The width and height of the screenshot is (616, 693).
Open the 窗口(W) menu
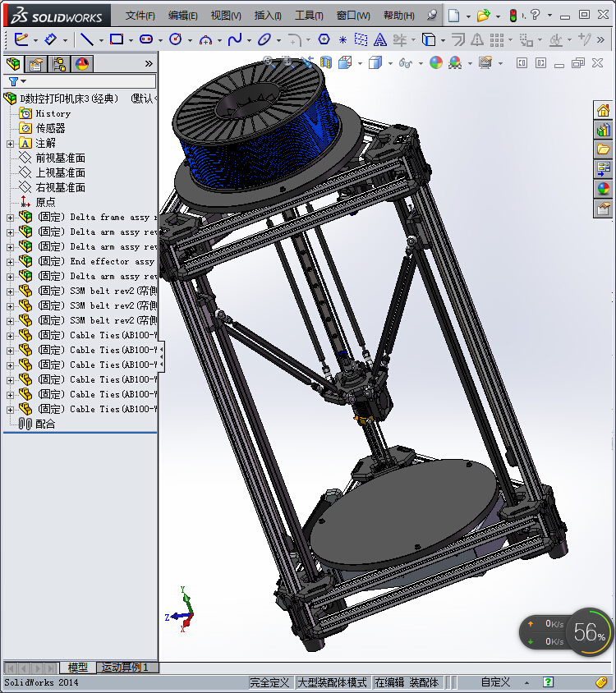click(353, 16)
